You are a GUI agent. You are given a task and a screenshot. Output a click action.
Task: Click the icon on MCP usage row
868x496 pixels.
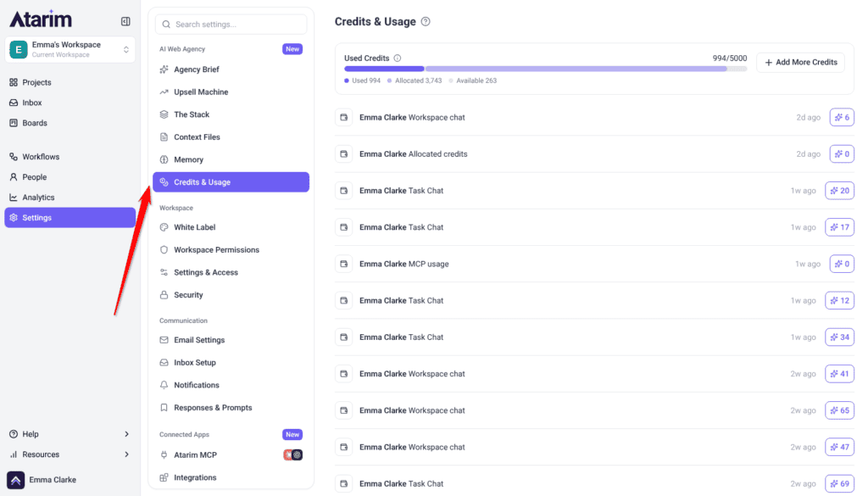click(344, 264)
